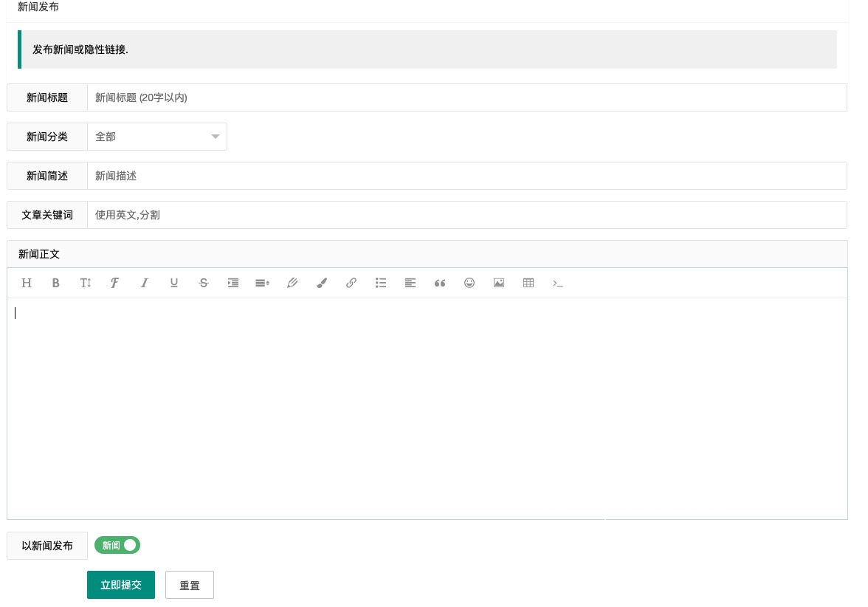The image size is (868, 607).
Task: Add a blockquote using the quote icon
Action: pyautogui.click(x=440, y=283)
